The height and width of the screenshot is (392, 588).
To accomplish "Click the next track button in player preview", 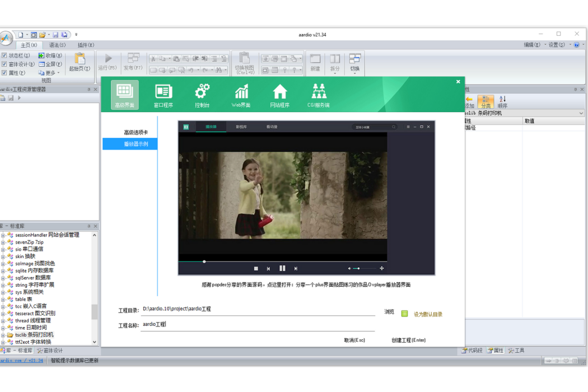I will [296, 269].
